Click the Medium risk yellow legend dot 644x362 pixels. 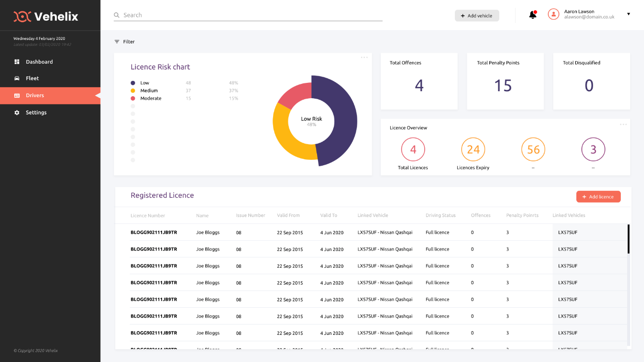coord(133,91)
